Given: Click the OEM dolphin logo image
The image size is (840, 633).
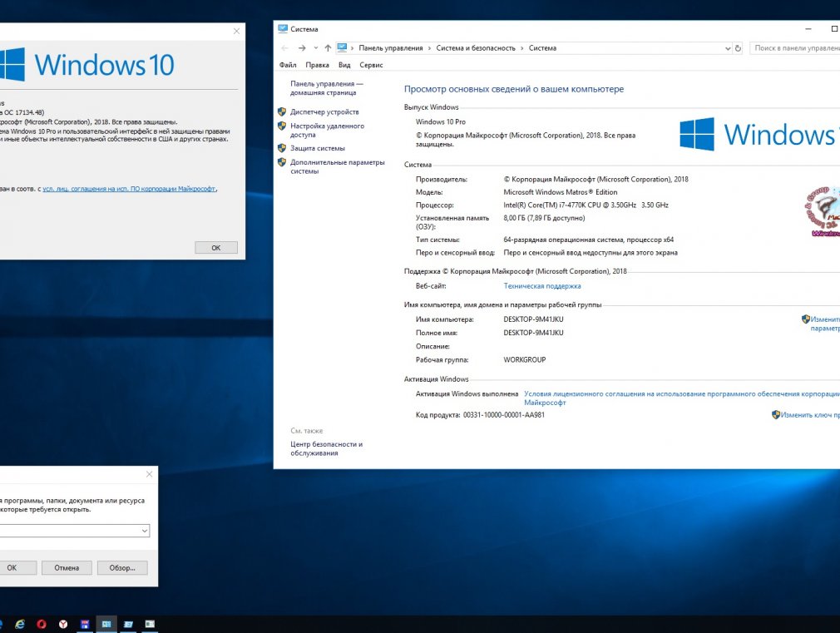Looking at the screenshot, I should [822, 211].
